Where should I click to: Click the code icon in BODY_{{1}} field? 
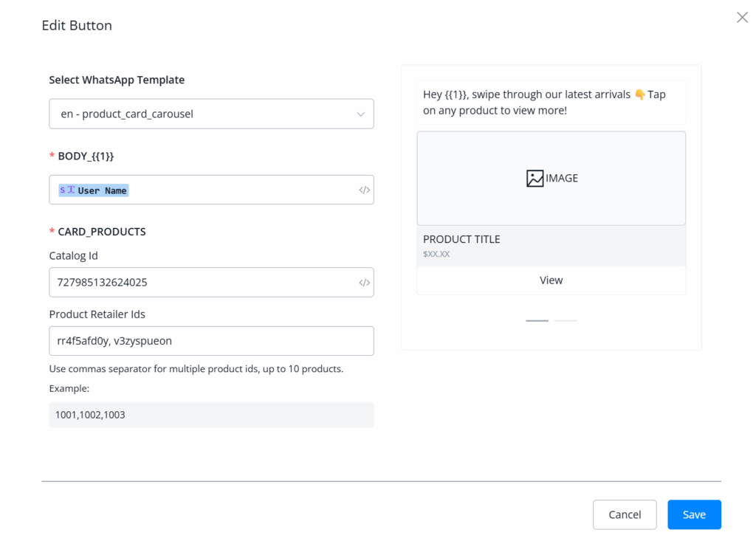click(364, 190)
